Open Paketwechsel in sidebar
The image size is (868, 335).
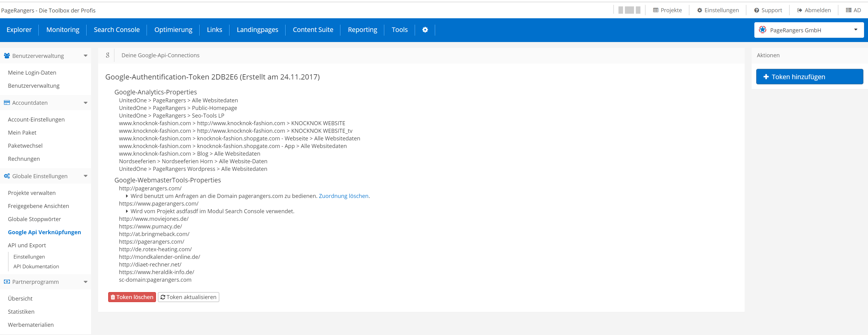coord(25,146)
